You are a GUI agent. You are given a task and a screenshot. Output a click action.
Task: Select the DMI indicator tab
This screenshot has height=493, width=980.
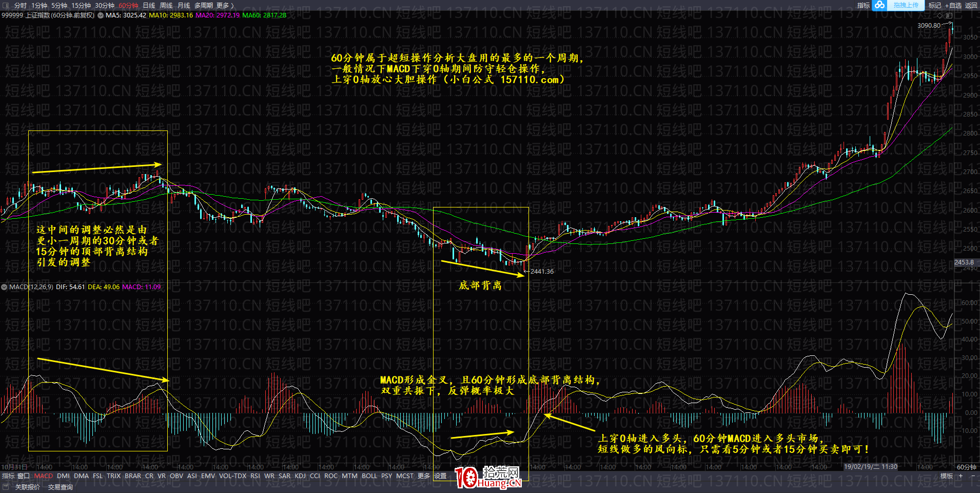[64, 476]
